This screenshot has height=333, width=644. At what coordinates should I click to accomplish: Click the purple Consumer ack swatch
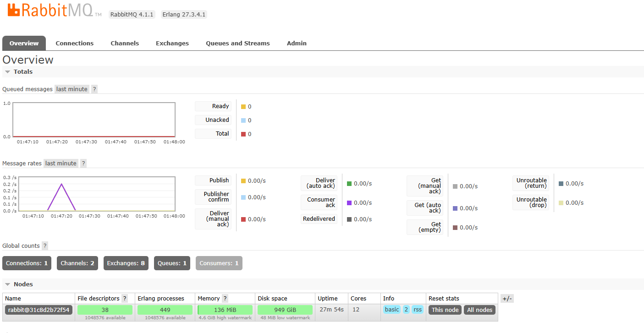(349, 203)
